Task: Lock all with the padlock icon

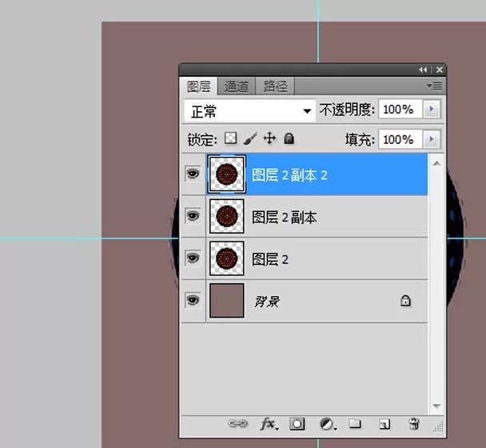Action: tap(289, 138)
